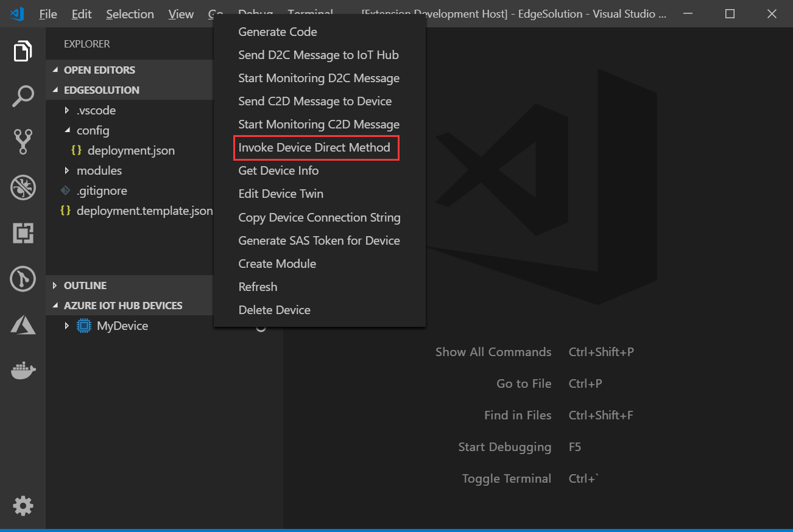The width and height of the screenshot is (793, 532).
Task: Click the Toggle Terminal hint
Action: tap(506, 478)
